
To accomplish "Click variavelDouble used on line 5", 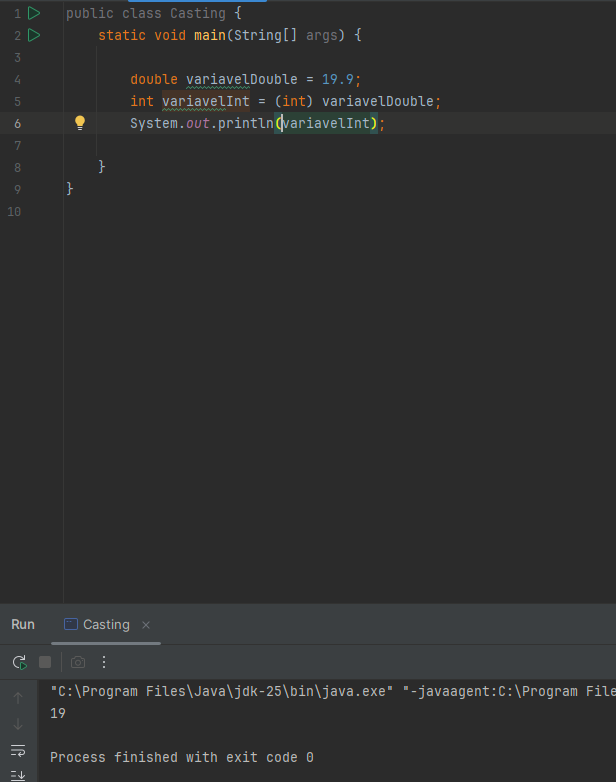I will click(378, 101).
